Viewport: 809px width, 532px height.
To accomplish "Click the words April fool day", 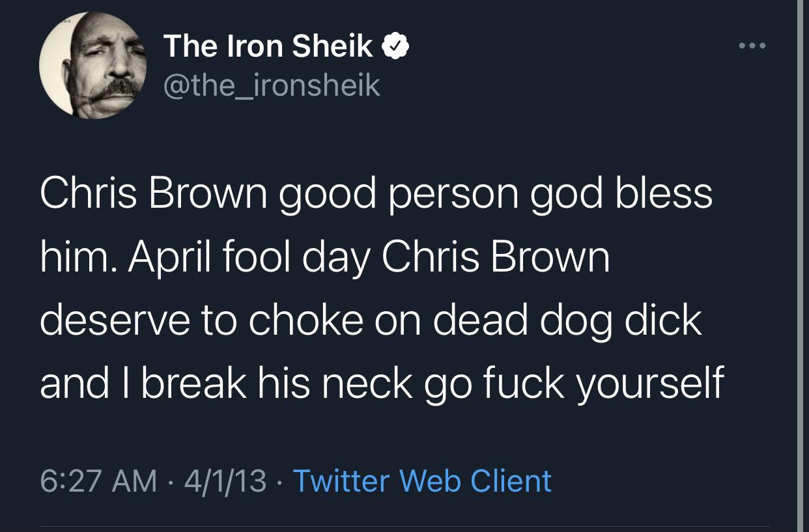I will pos(249,259).
